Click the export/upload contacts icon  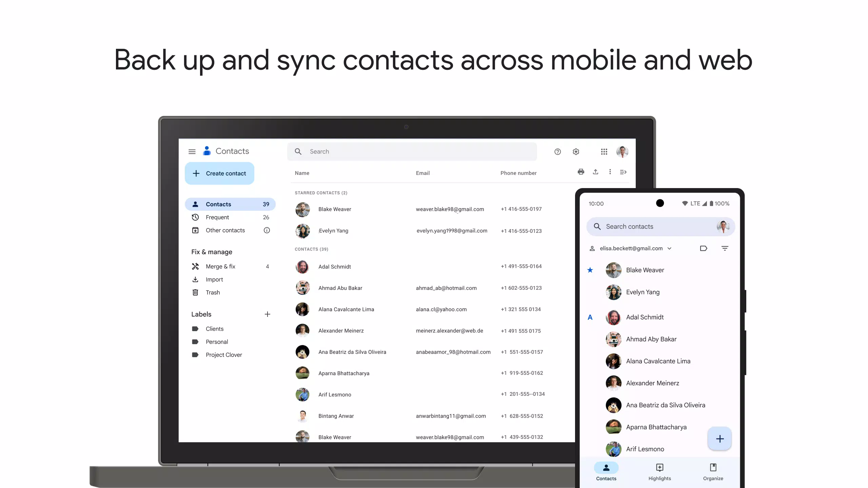595,172
